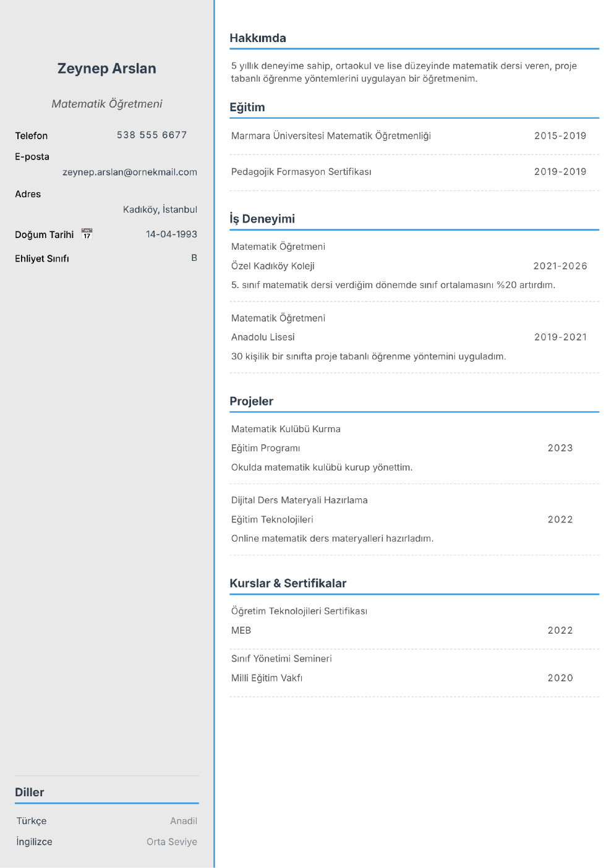This screenshot has height=868, width=614.
Task: Click the Özel Kadıköy Koleji employer
Action: point(273,266)
